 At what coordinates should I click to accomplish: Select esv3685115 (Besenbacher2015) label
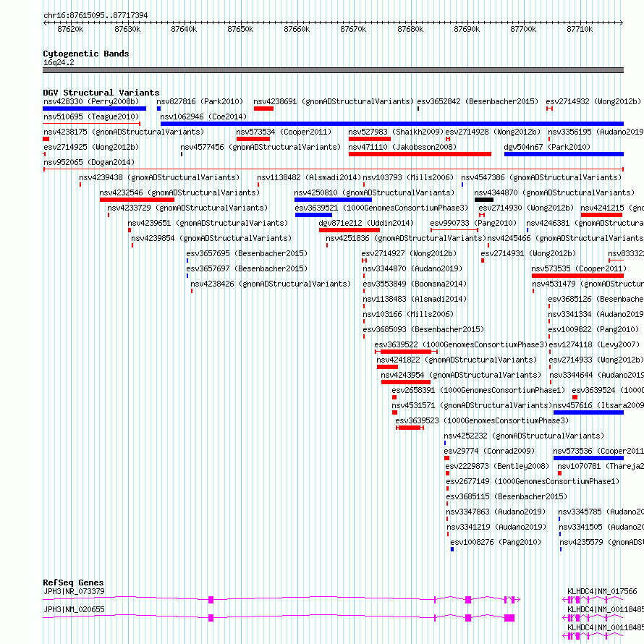pyautogui.click(x=507, y=496)
